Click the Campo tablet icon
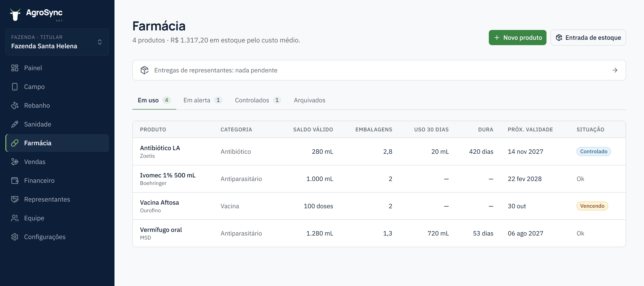This screenshot has height=286, width=644. 15,87
